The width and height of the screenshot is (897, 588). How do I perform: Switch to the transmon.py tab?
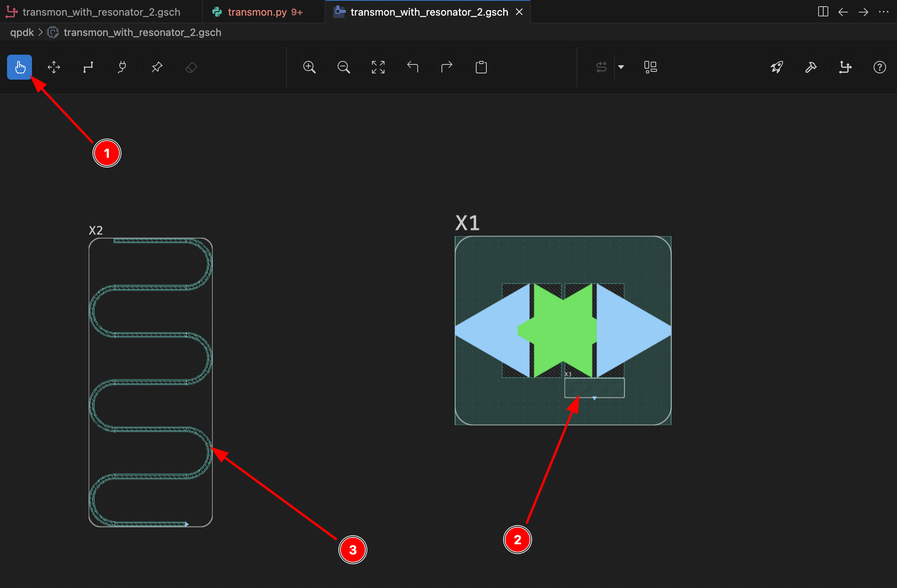coord(263,12)
